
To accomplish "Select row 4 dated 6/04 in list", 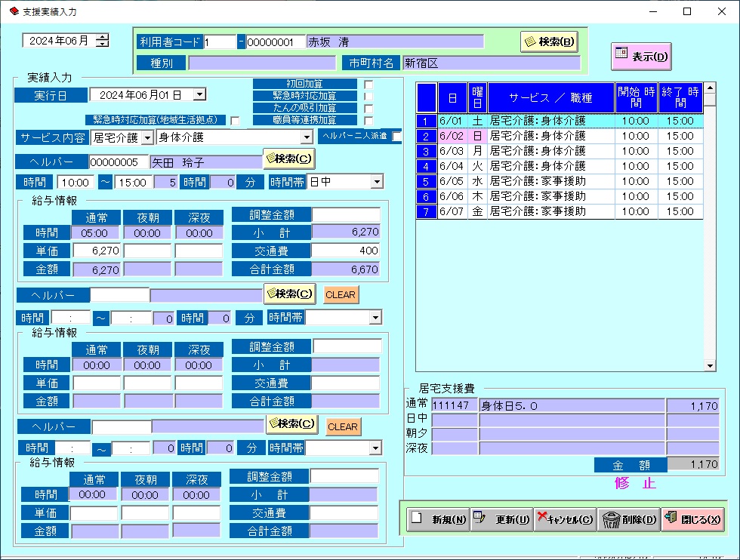I will coord(560,166).
